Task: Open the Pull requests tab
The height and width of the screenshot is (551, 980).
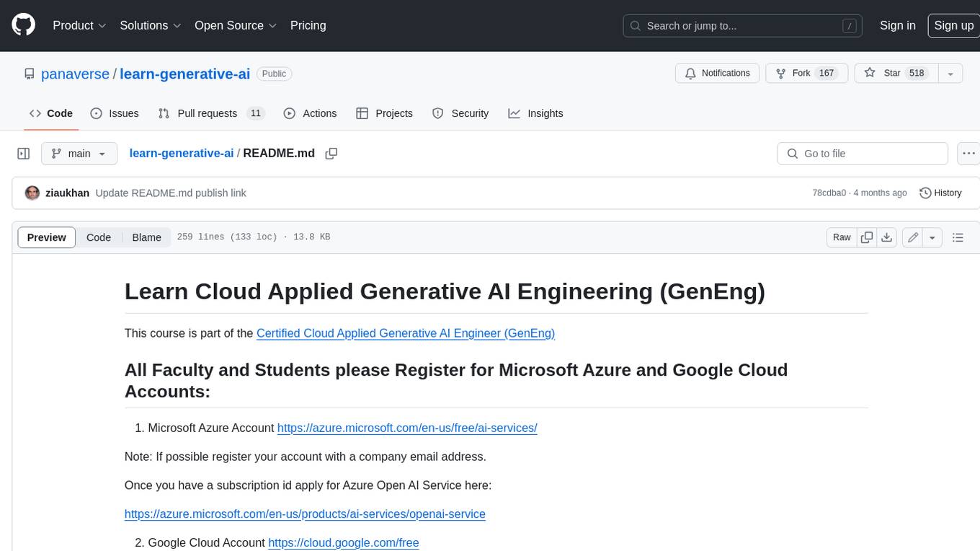Action: [x=212, y=113]
